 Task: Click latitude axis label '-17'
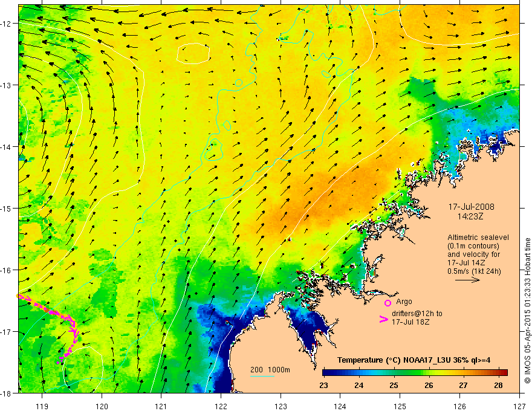[6, 332]
